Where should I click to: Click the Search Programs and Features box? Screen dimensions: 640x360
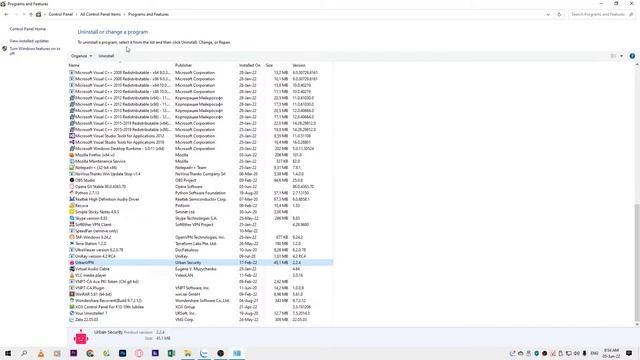point(601,14)
